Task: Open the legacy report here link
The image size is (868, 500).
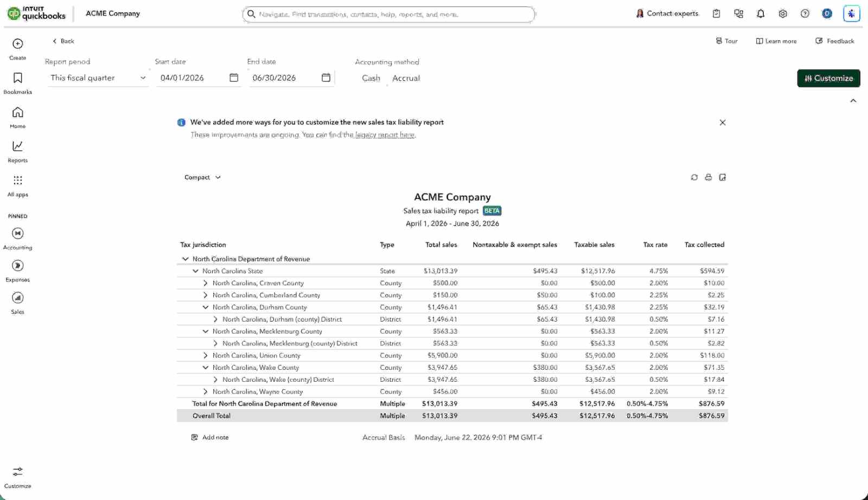Action: click(385, 135)
